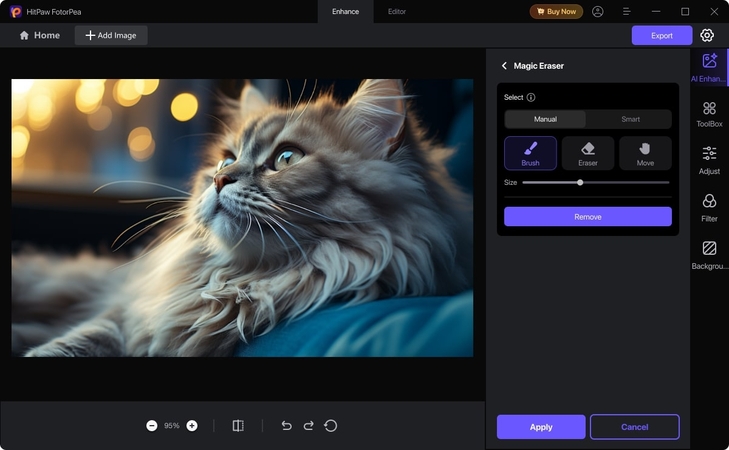Open Filter sidebar panel
The width and height of the screenshot is (729, 450).
[x=709, y=208]
